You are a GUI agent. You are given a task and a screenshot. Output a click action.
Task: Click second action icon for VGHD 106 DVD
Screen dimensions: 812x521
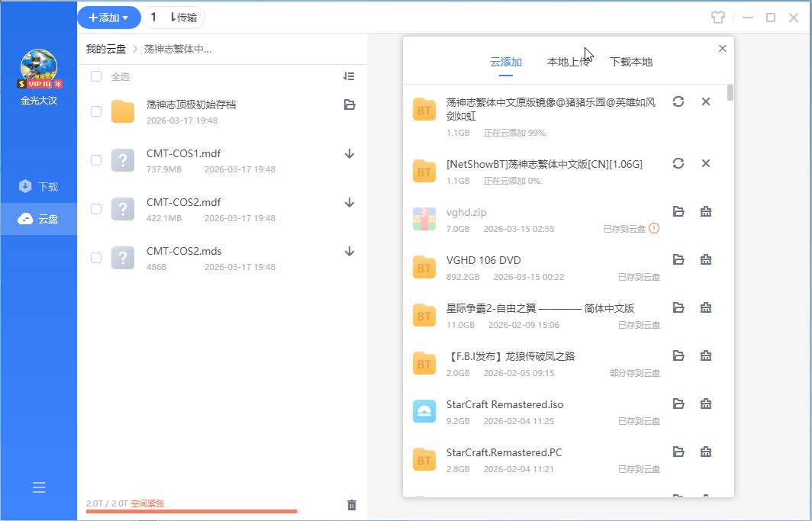[706, 259]
